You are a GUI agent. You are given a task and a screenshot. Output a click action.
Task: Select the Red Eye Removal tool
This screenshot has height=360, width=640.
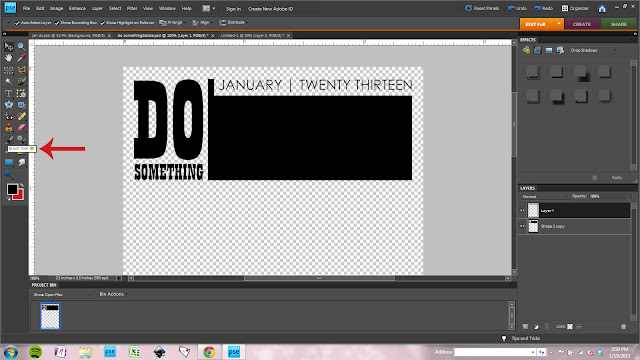click(x=8, y=116)
